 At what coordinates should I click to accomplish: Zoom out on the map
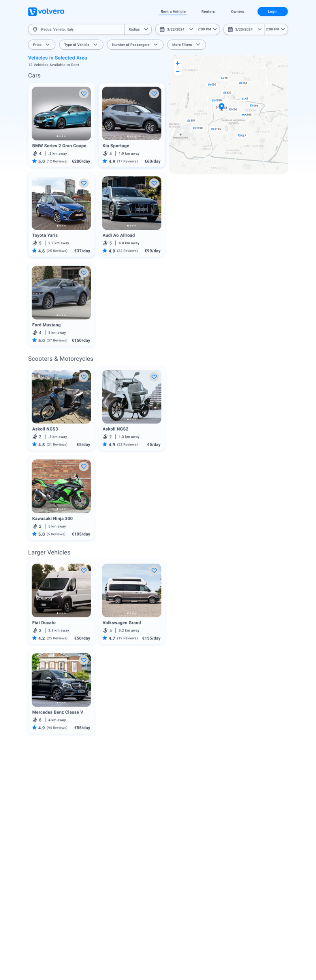tap(177, 71)
